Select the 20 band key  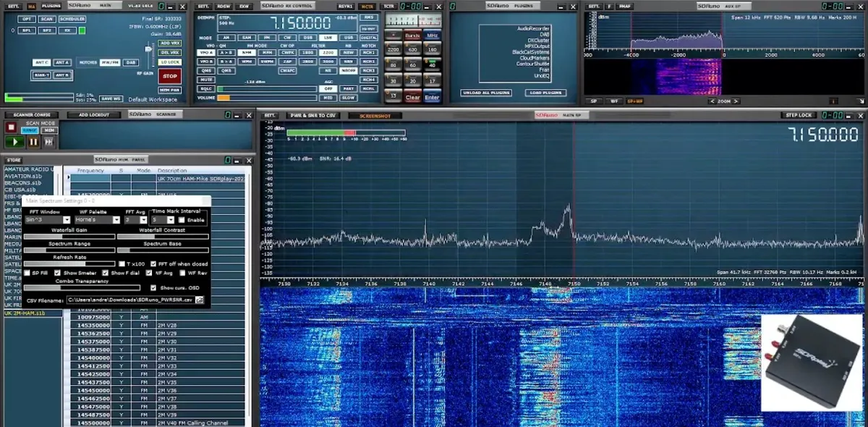point(412,81)
